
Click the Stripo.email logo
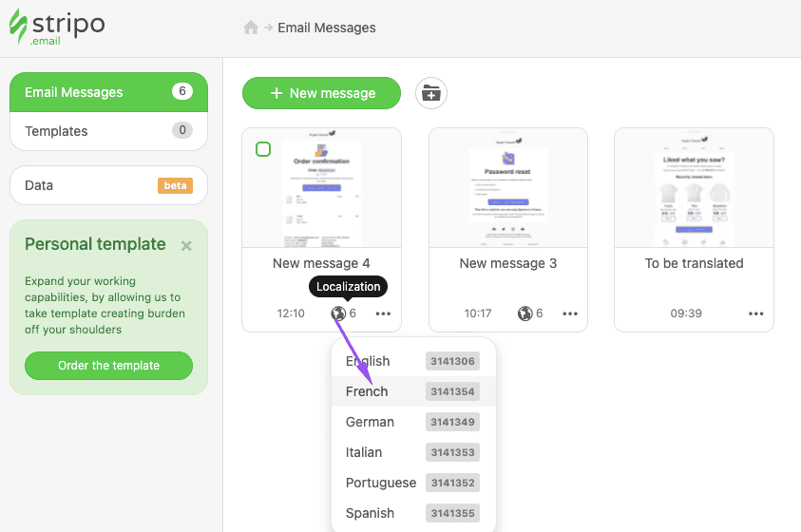56,28
